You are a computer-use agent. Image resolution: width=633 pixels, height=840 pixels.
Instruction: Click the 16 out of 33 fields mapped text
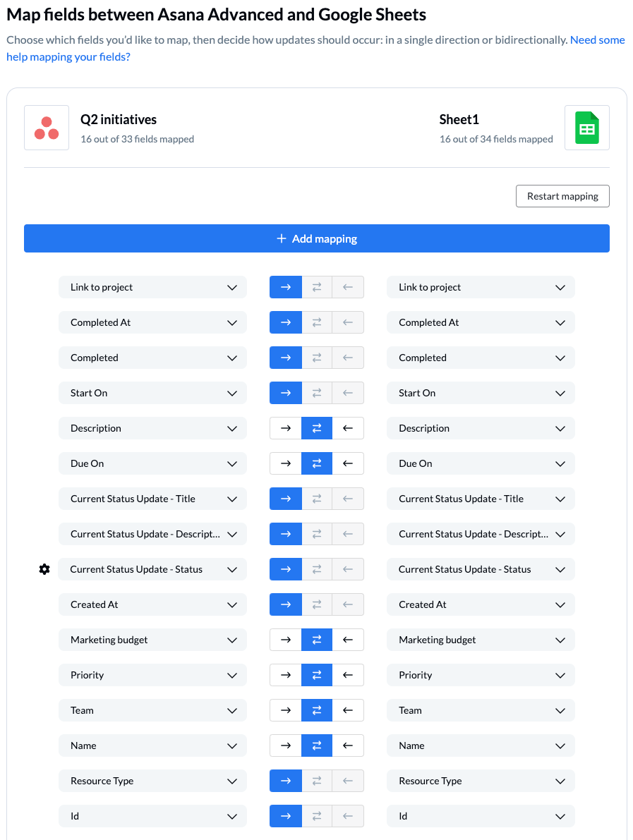(x=137, y=139)
